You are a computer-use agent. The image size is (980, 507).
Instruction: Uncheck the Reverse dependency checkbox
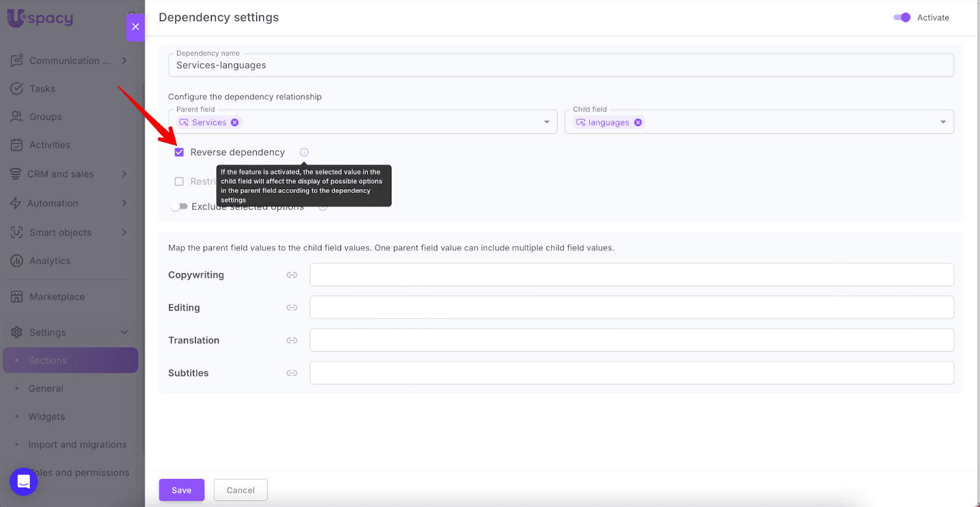[x=179, y=152]
